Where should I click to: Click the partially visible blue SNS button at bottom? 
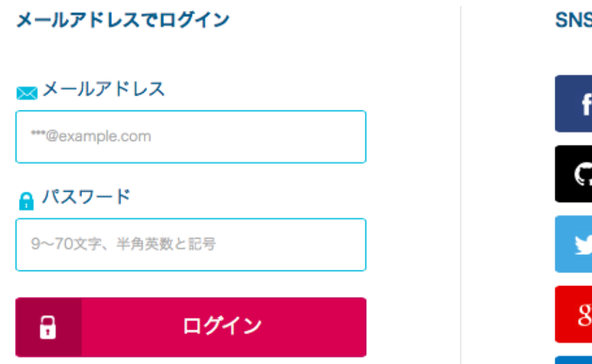(574, 360)
